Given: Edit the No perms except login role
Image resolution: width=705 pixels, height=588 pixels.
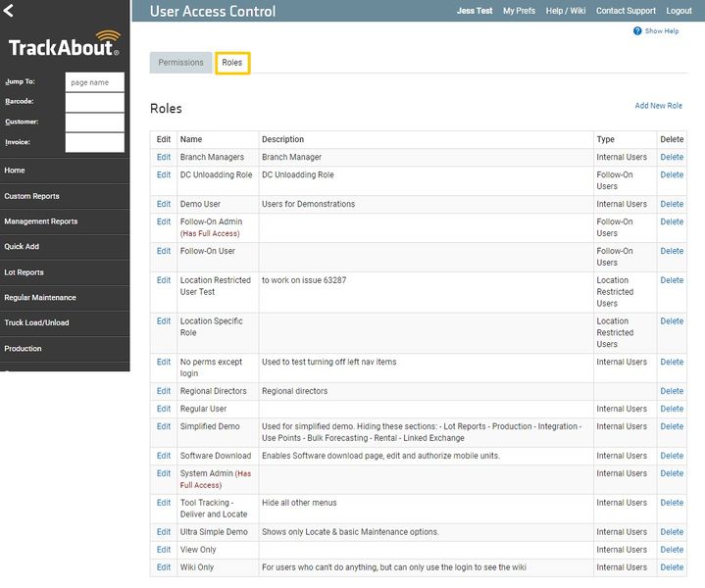Looking at the screenshot, I should tap(164, 362).
